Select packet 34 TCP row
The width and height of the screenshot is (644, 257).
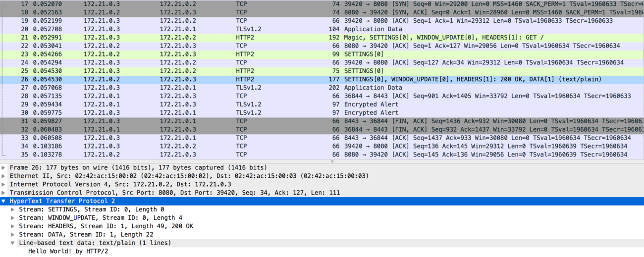point(322,147)
